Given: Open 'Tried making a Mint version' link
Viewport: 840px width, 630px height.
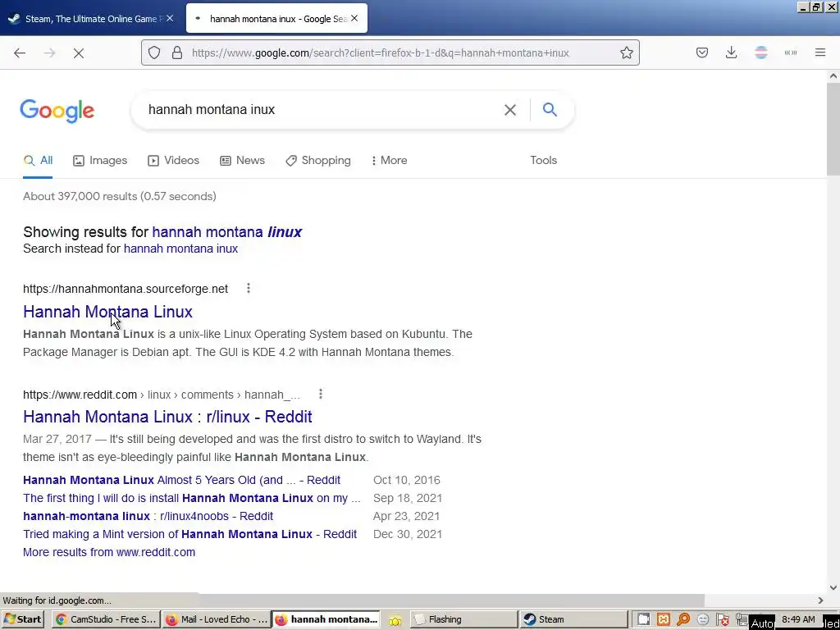Looking at the screenshot, I should tap(189, 534).
